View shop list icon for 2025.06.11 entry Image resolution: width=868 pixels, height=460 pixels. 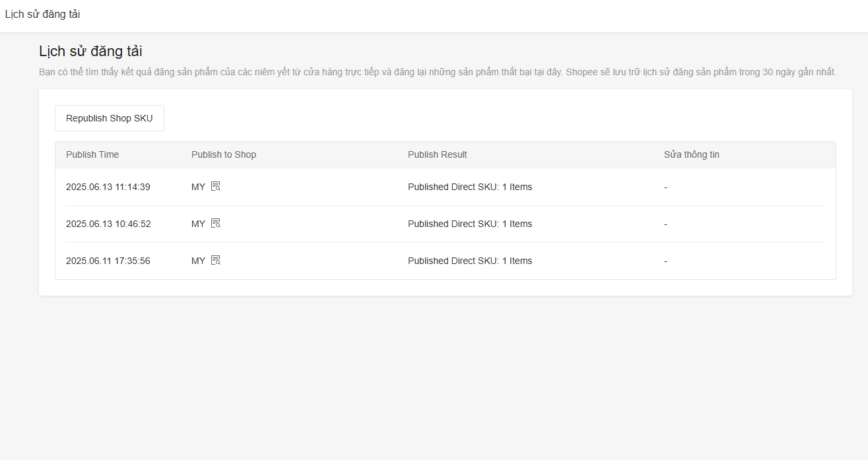click(215, 261)
